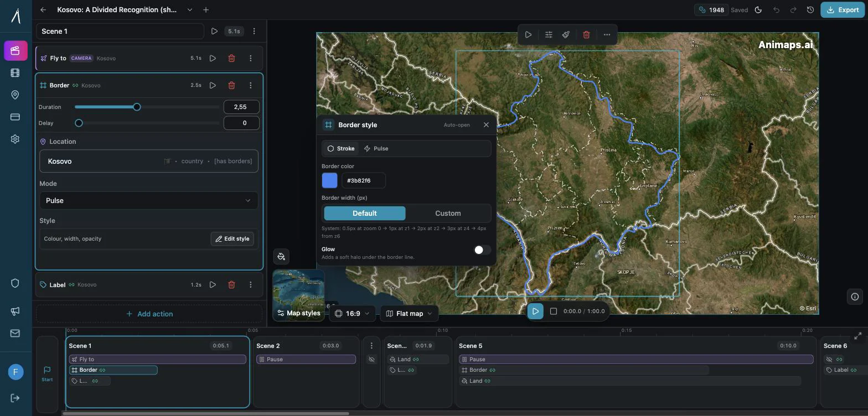Image resolution: width=868 pixels, height=416 pixels.
Task: Open the Border action three-dot menu
Action: [x=250, y=85]
